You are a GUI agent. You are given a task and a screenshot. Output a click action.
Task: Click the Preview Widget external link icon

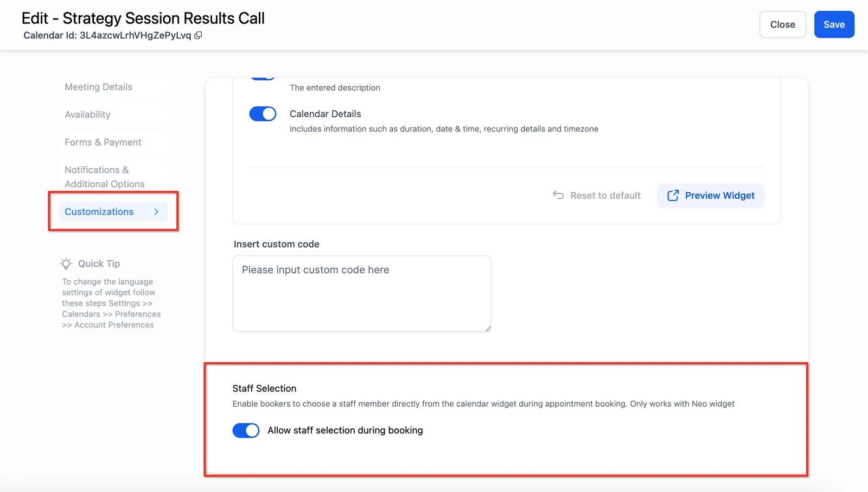click(673, 195)
